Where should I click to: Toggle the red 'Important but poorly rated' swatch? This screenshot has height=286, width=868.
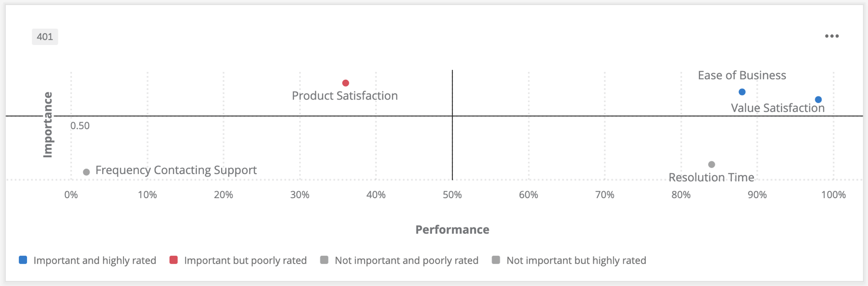(174, 260)
